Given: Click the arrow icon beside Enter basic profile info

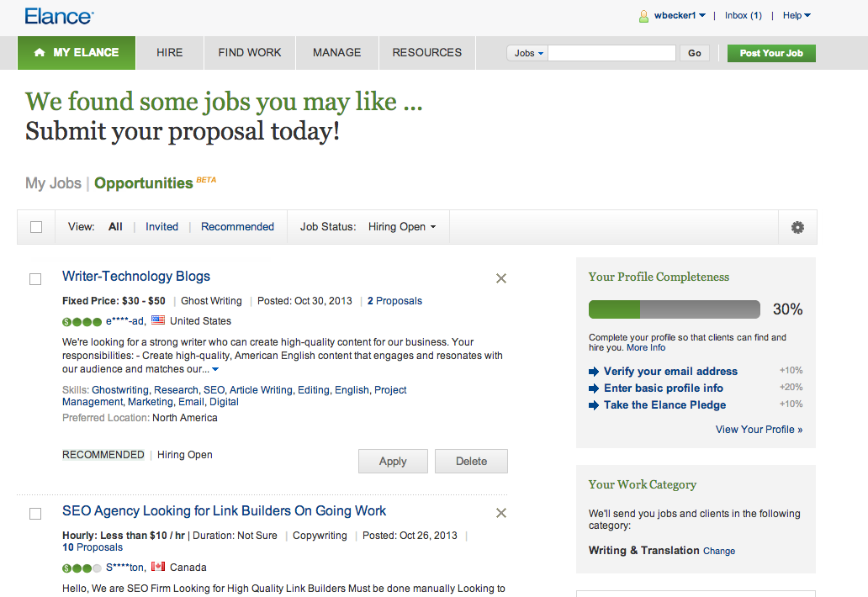Looking at the screenshot, I should click(594, 388).
